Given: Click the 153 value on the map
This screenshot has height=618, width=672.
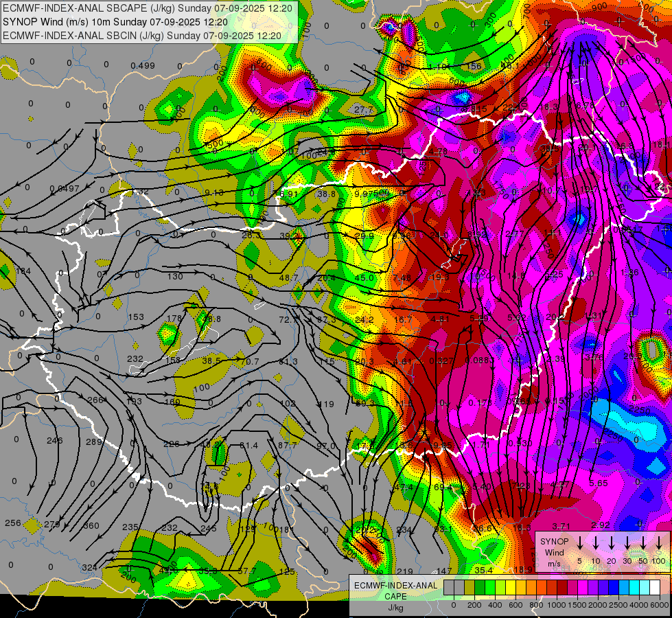Looking at the screenshot, I should coord(137,317).
